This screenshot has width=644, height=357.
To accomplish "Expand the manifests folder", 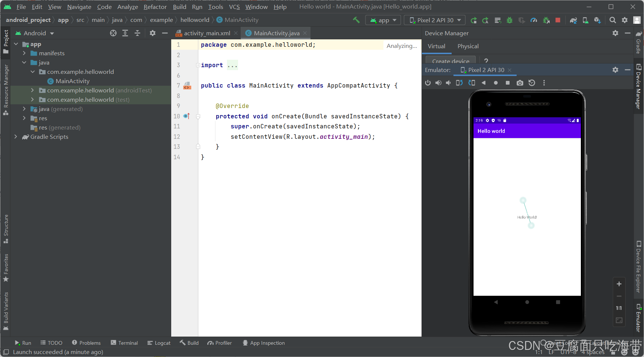I will pyautogui.click(x=24, y=53).
